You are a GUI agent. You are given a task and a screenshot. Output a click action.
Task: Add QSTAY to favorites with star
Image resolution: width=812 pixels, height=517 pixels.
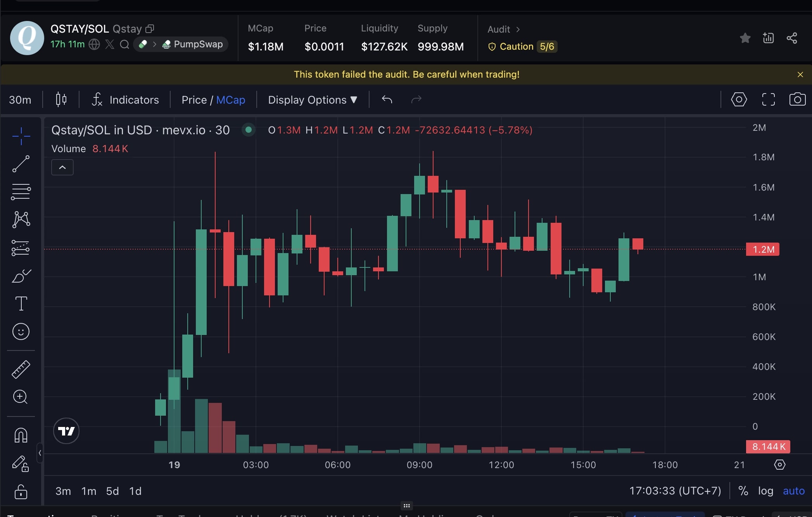coord(745,38)
